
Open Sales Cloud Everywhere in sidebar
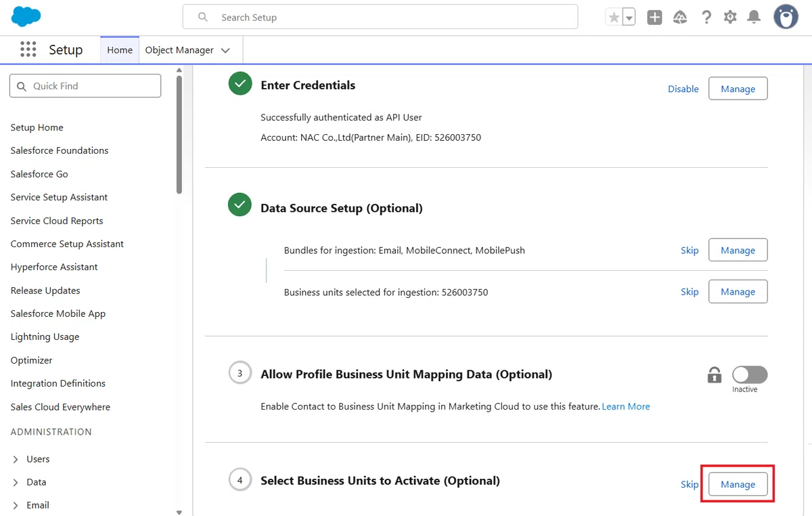(60, 407)
